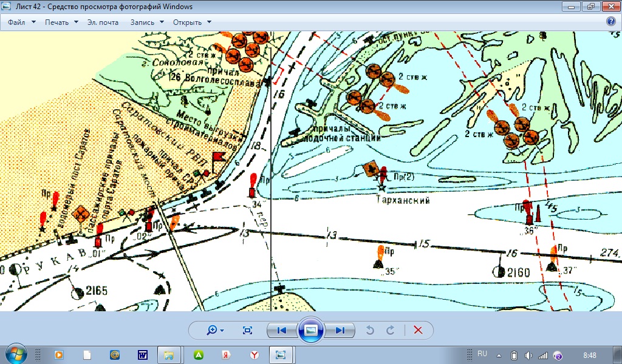The width and height of the screenshot is (622, 364).
Task: Click the Эл. почта button
Action: point(103,22)
